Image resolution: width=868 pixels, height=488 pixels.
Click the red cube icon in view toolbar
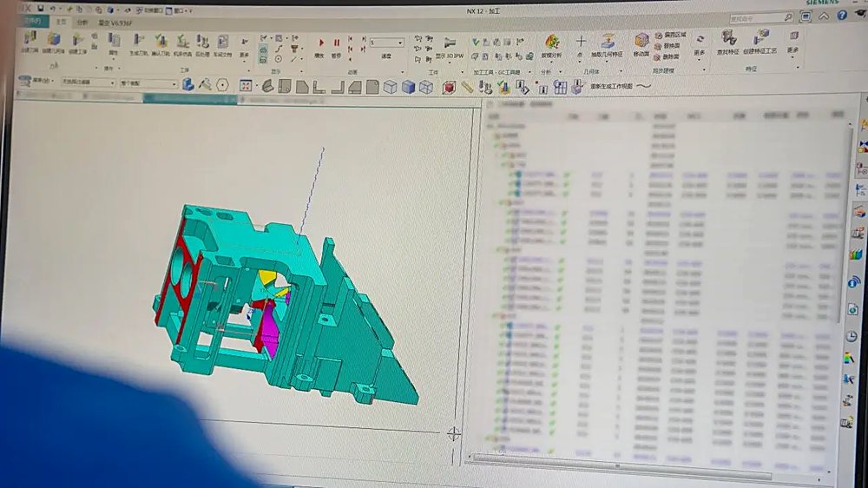tap(449, 87)
